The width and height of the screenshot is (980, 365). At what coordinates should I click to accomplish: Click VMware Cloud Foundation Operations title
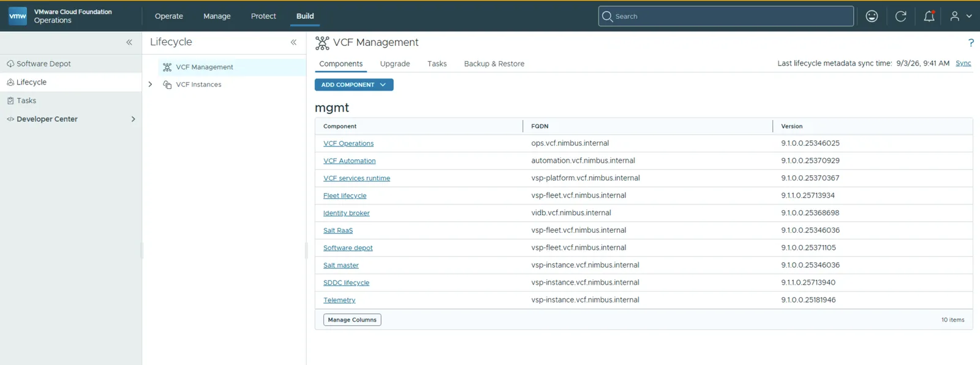[x=73, y=16]
